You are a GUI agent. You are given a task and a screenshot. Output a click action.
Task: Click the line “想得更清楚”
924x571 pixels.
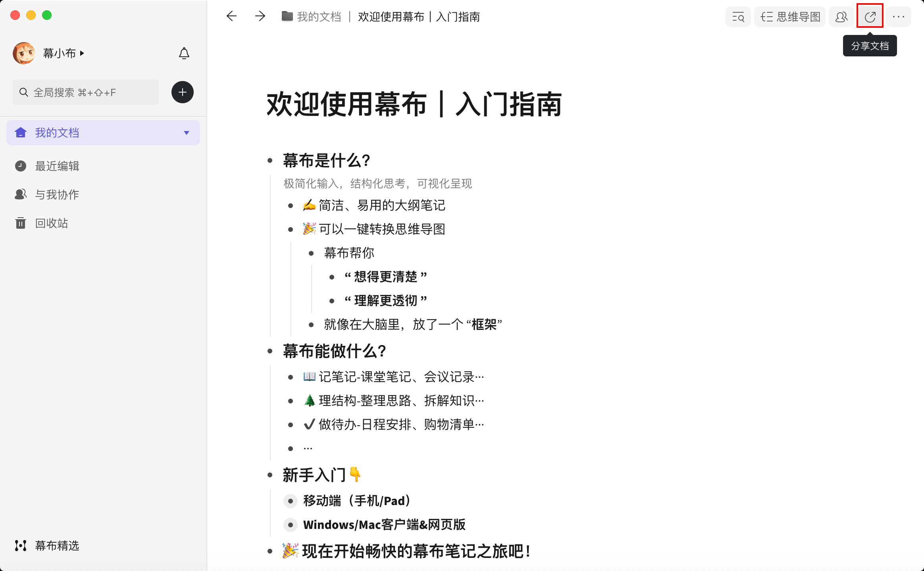[x=386, y=277]
